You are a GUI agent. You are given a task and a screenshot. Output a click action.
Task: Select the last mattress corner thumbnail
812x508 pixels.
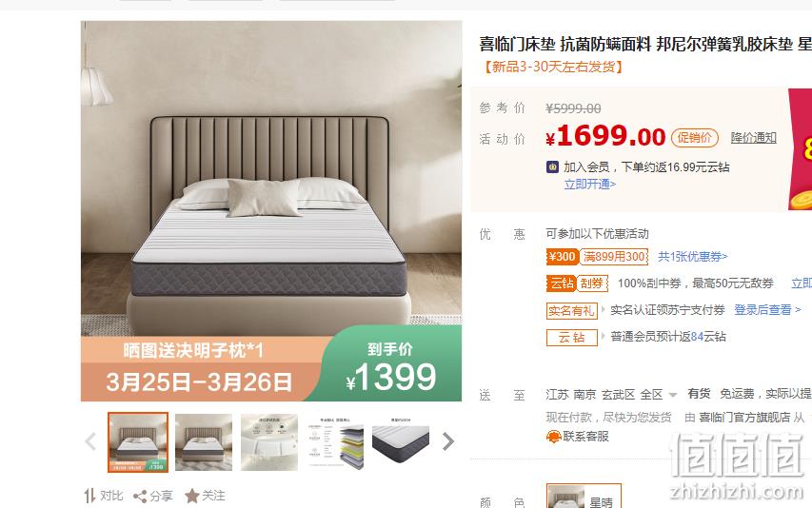[x=401, y=442]
